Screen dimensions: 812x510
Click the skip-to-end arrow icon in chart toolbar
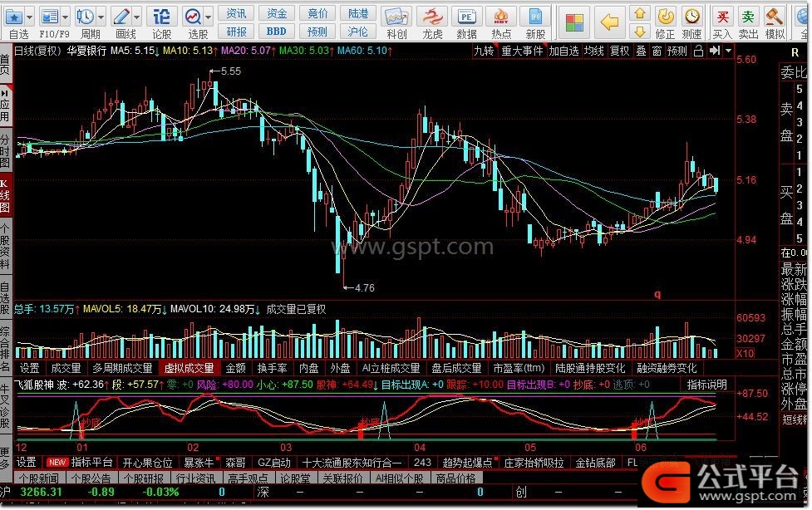click(x=715, y=51)
